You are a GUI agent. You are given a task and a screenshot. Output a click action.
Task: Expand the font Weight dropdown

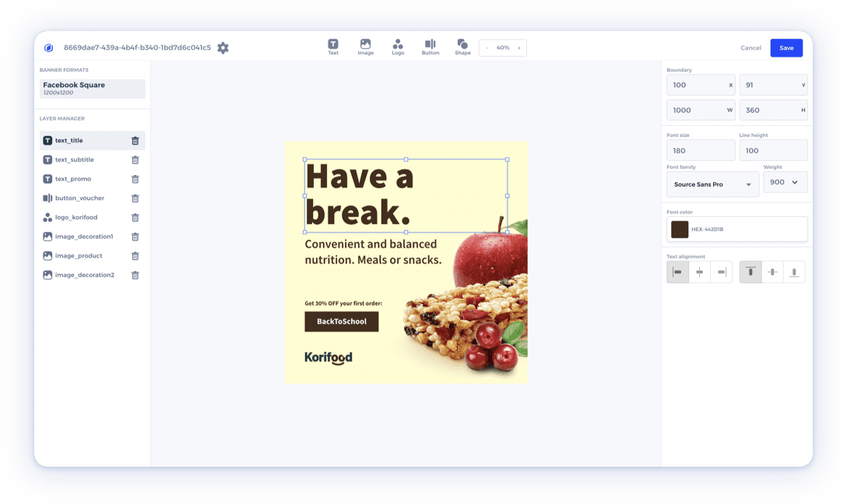[x=785, y=182]
